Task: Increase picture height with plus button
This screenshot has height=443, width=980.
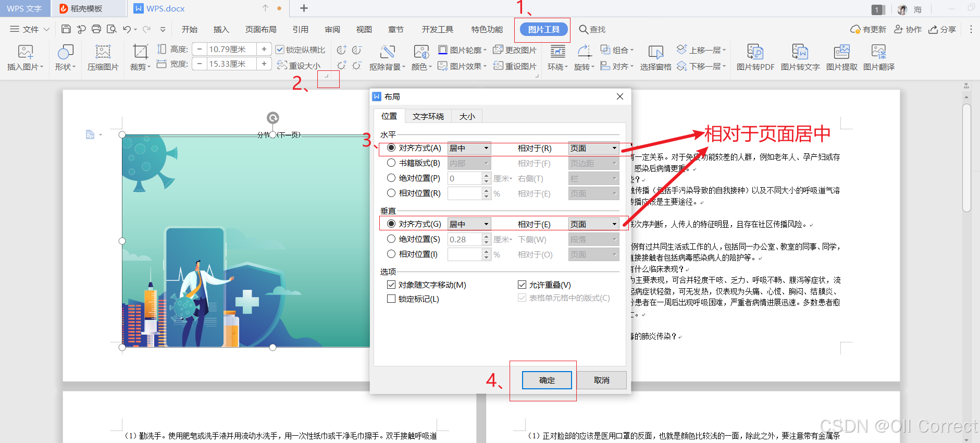Action: pos(264,49)
